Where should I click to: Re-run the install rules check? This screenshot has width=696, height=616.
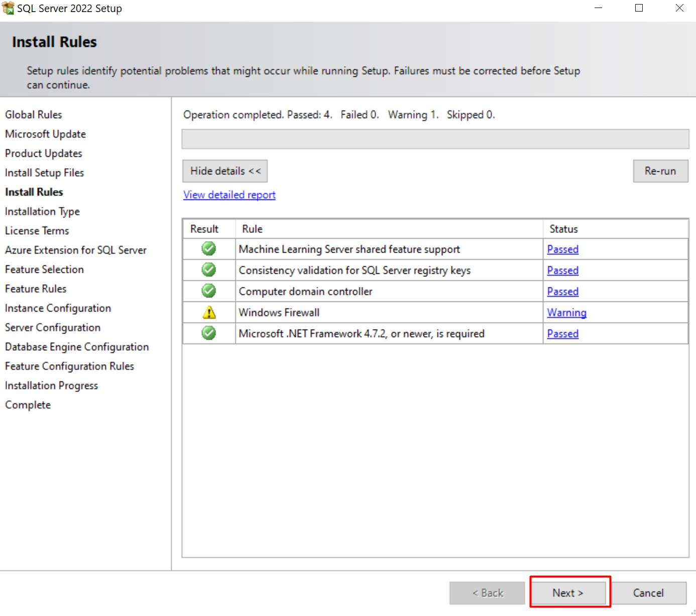click(x=660, y=171)
